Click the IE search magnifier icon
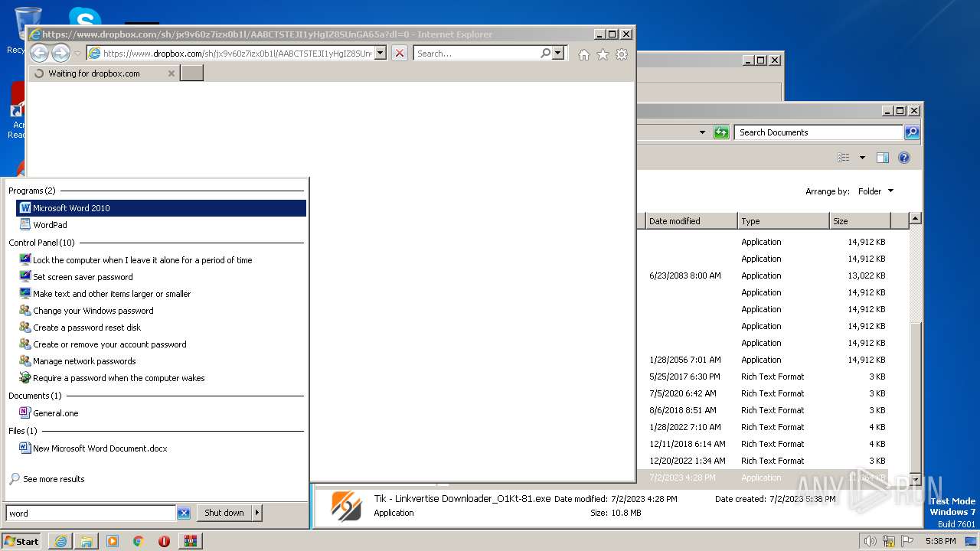Viewport: 980px width, 551px height. [x=545, y=54]
